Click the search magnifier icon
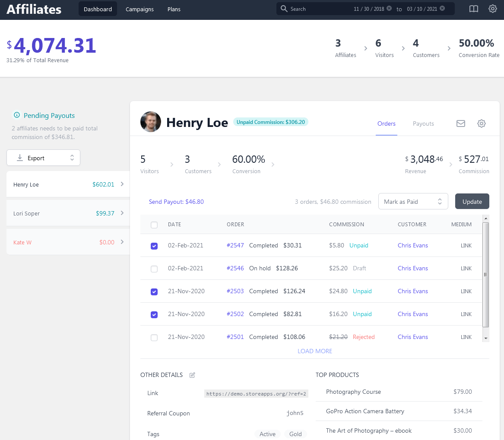The width and height of the screenshot is (504, 440). tap(284, 9)
